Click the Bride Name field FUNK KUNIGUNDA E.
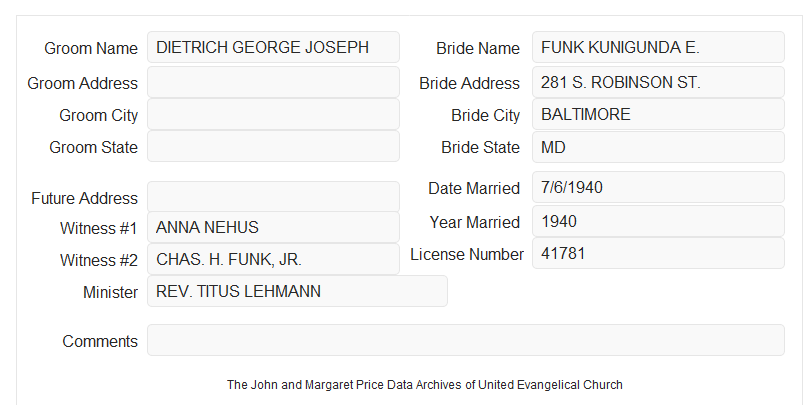The image size is (805, 405). tap(658, 47)
